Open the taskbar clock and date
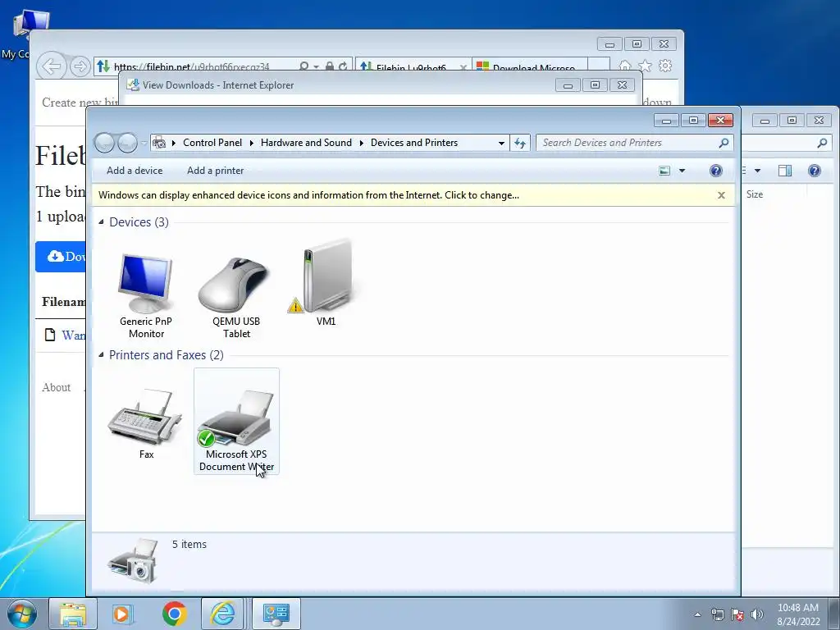 798,614
